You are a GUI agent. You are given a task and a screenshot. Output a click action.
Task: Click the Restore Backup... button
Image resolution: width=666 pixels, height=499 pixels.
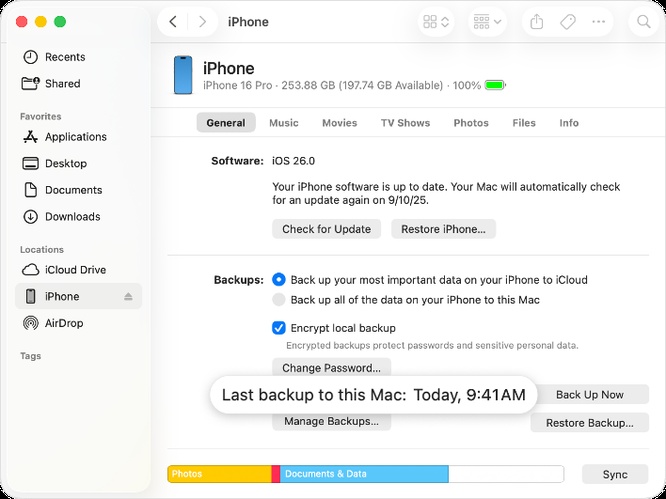pos(590,423)
